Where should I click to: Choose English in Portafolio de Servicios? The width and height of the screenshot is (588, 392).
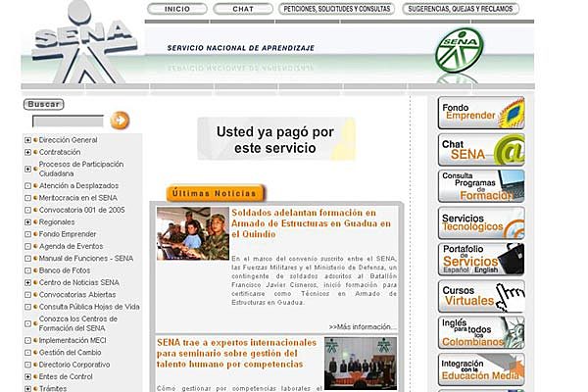coord(486,270)
